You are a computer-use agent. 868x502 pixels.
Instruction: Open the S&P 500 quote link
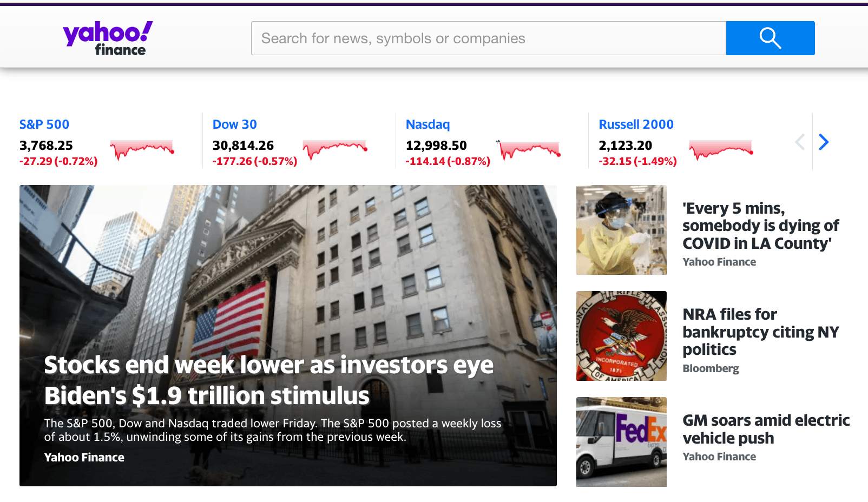tap(44, 124)
